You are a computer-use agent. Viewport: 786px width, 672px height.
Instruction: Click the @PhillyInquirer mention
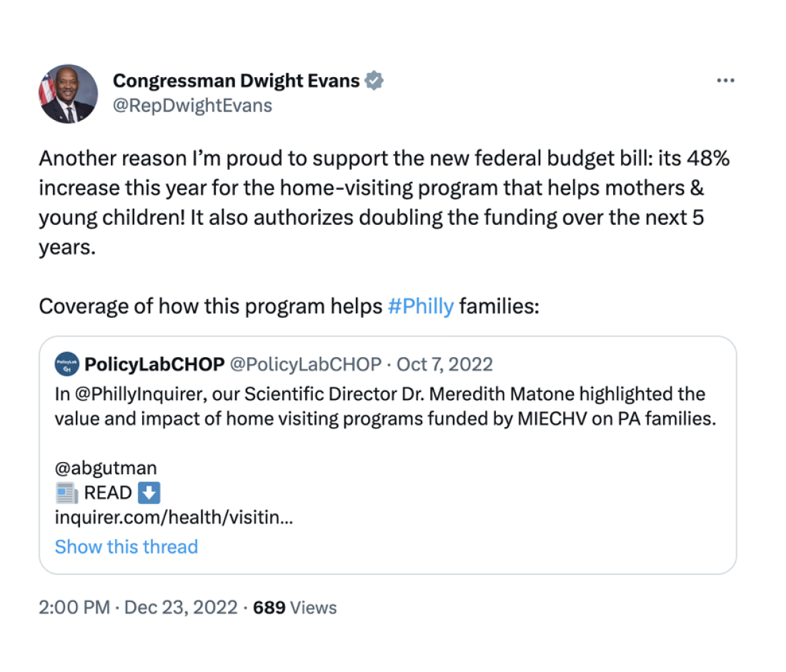[136, 393]
